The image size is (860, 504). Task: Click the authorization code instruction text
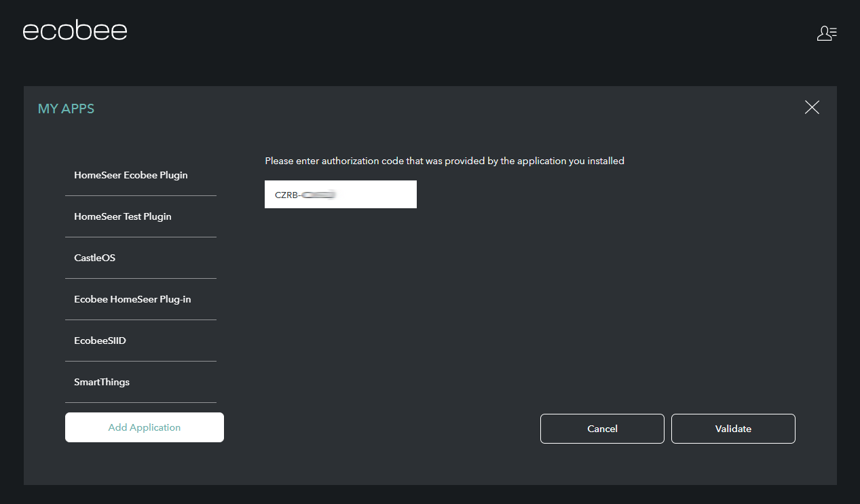(x=444, y=161)
